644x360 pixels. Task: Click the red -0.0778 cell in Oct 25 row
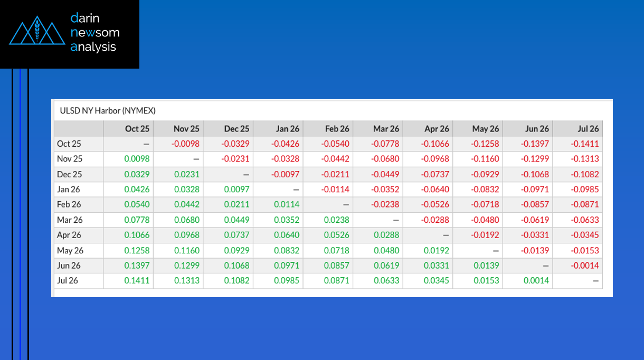click(x=386, y=144)
